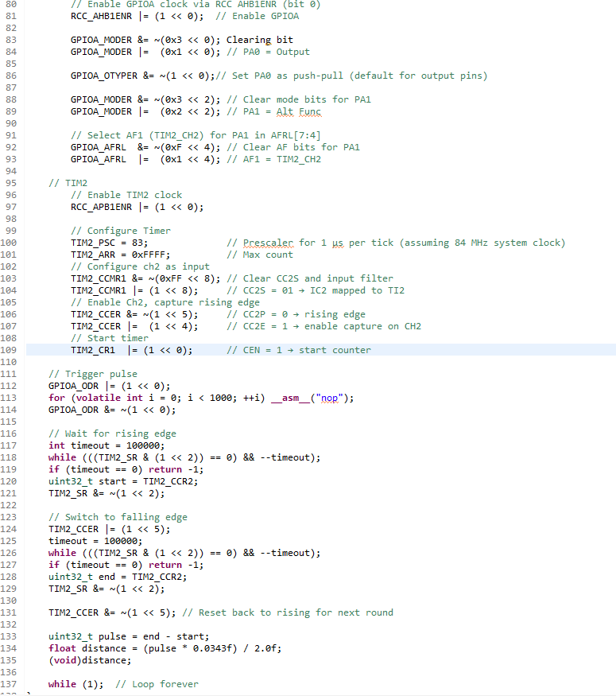Click the 'enable capture on CH2' comment
The height and width of the screenshot is (696, 616).
[362, 326]
